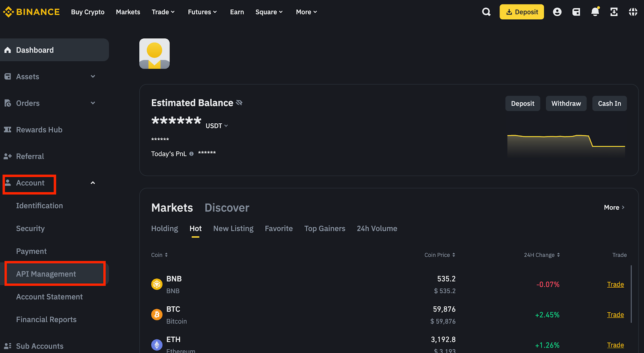This screenshot has height=353, width=644.
Task: Open Financial Reports under Account
Action: click(x=46, y=320)
